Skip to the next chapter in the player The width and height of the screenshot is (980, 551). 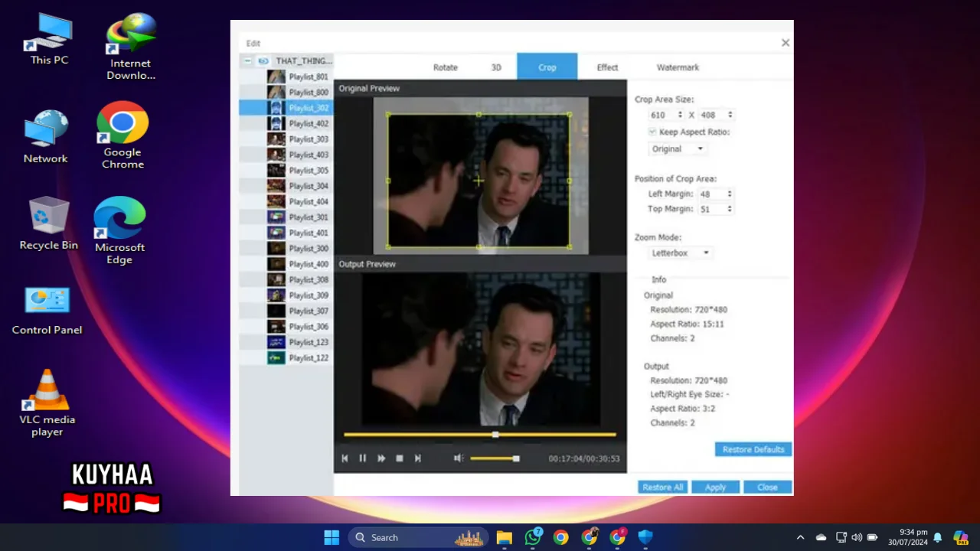(x=417, y=458)
